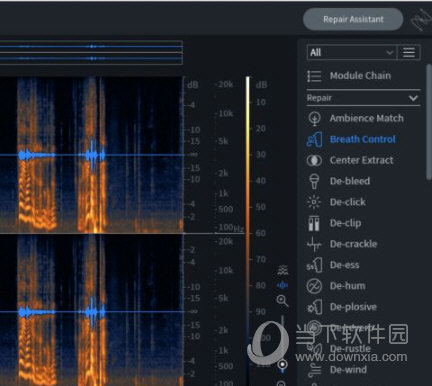The width and height of the screenshot is (432, 386).
Task: Open the Ambience Match module
Action: point(355,118)
